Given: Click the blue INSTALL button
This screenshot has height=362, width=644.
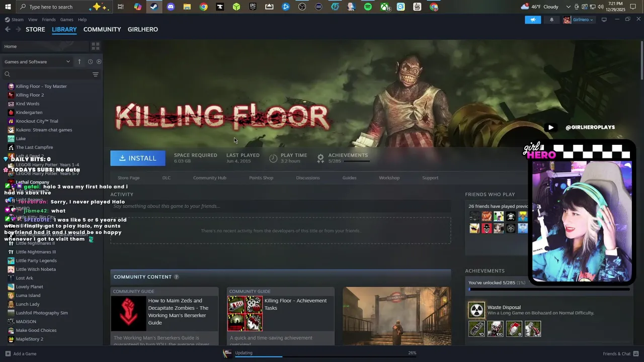Looking at the screenshot, I should click(138, 158).
